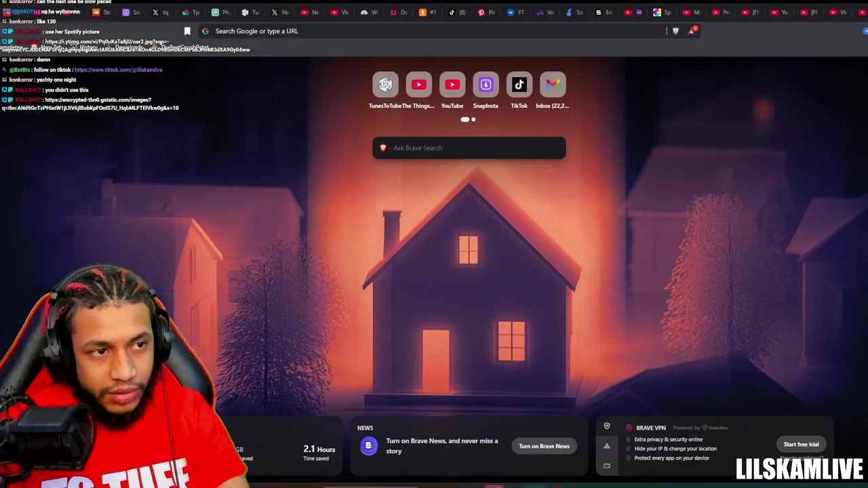Click the Ask Brave Search box

(x=469, y=148)
